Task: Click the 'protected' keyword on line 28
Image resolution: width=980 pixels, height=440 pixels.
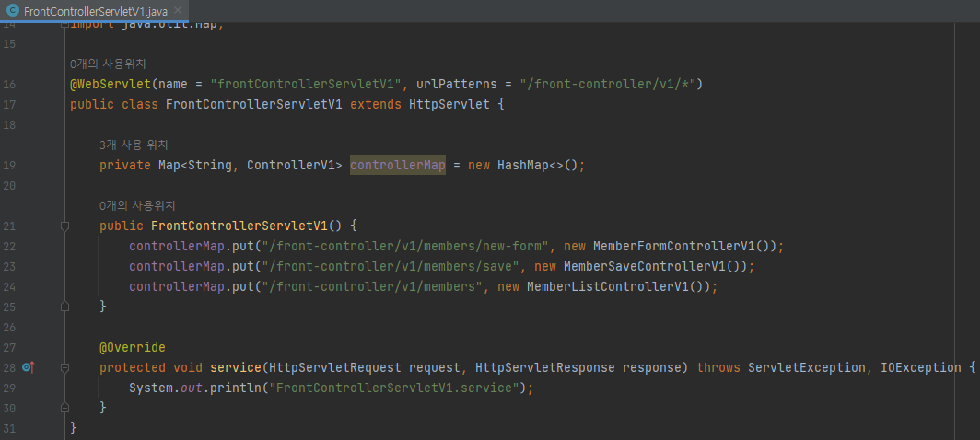Action: (133, 367)
